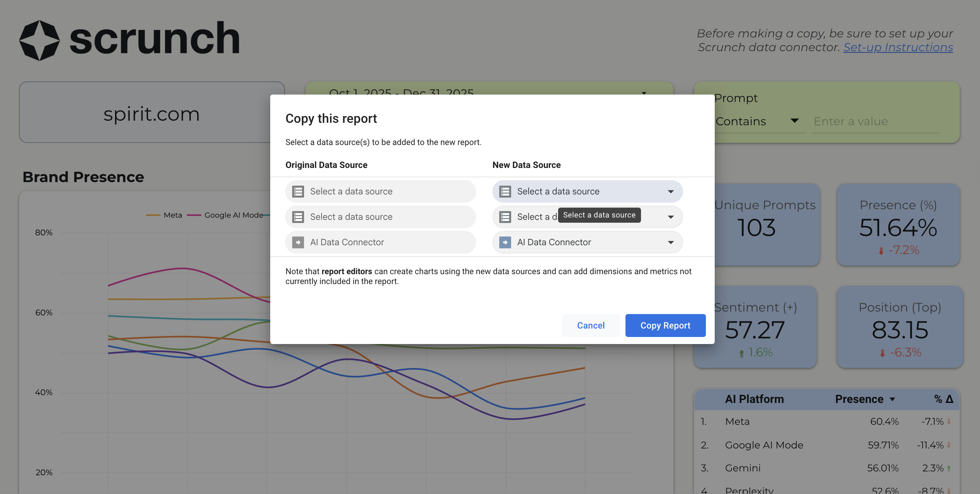Screen dimensions: 980x494
Task: Click second new data source table icon
Action: pos(505,217)
